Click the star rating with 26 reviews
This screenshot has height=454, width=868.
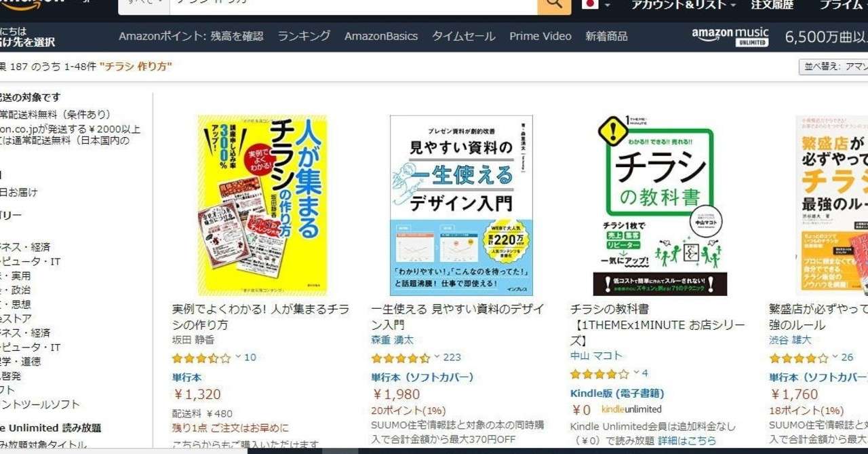(799, 358)
